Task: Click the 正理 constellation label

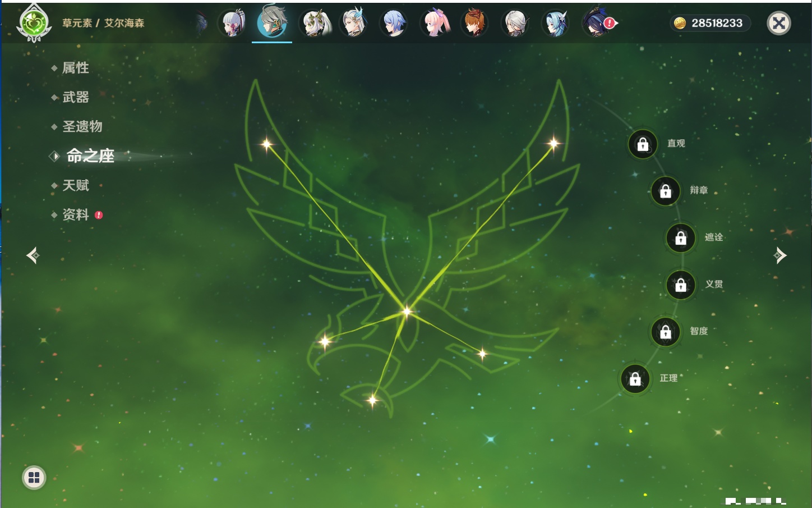Action: 668,378
